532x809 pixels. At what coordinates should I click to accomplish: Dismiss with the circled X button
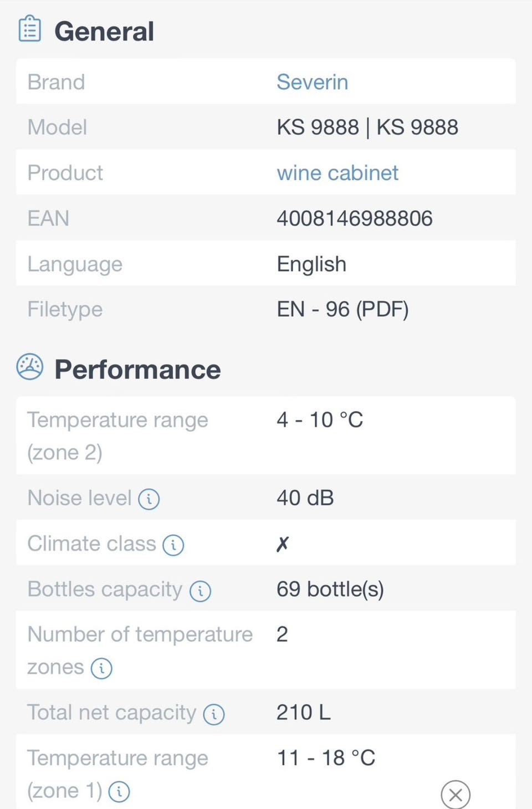(456, 795)
